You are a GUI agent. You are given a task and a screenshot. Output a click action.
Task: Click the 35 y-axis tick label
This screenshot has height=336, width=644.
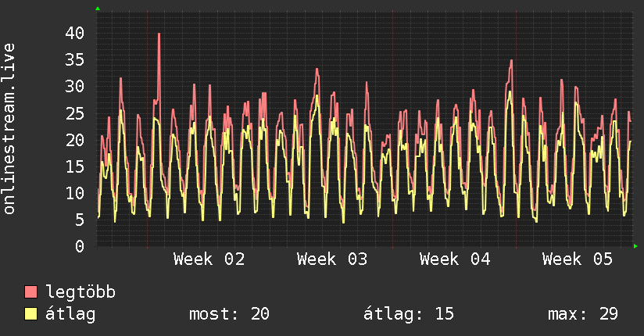point(75,60)
